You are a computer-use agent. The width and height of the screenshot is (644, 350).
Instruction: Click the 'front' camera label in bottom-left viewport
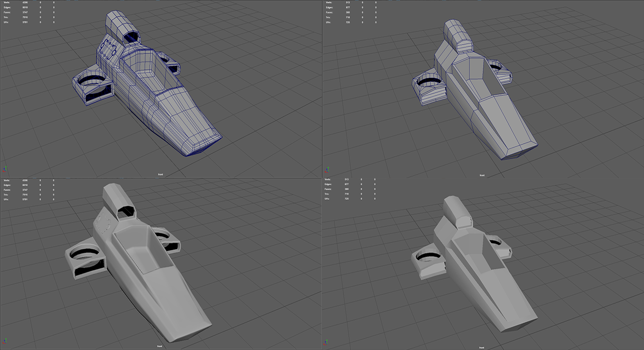pos(160,346)
